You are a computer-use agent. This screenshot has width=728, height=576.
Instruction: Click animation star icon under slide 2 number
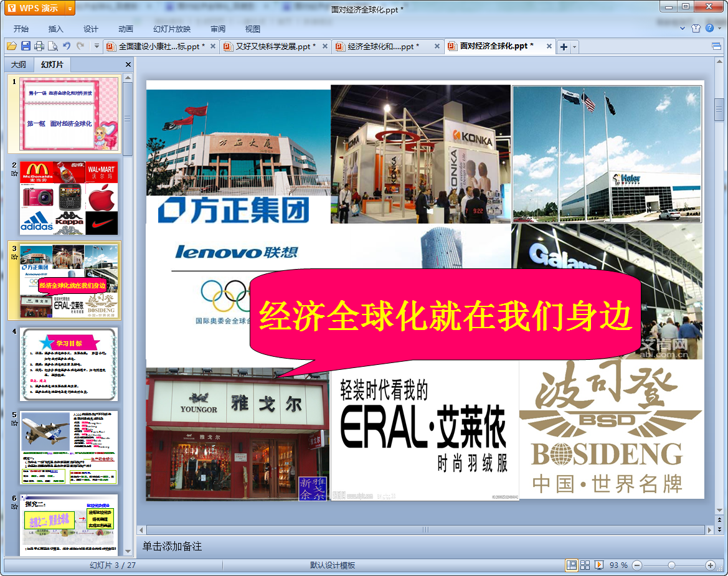(14, 174)
